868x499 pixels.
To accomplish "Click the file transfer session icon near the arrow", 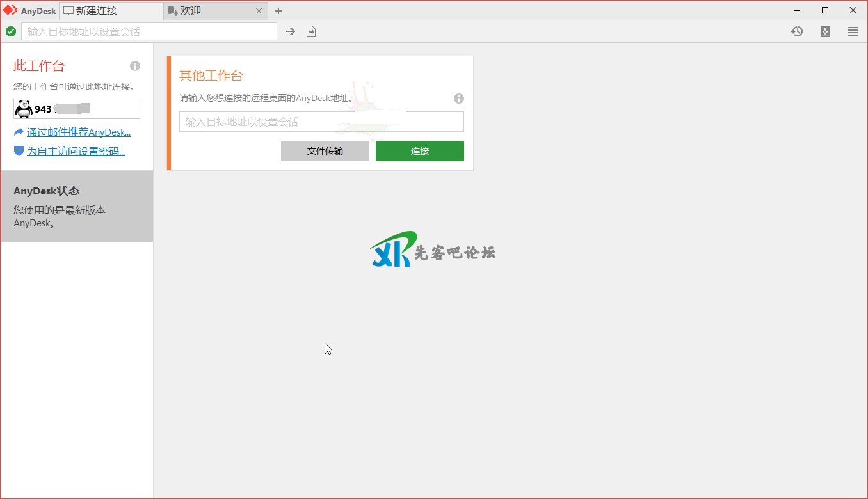I will pos(311,31).
